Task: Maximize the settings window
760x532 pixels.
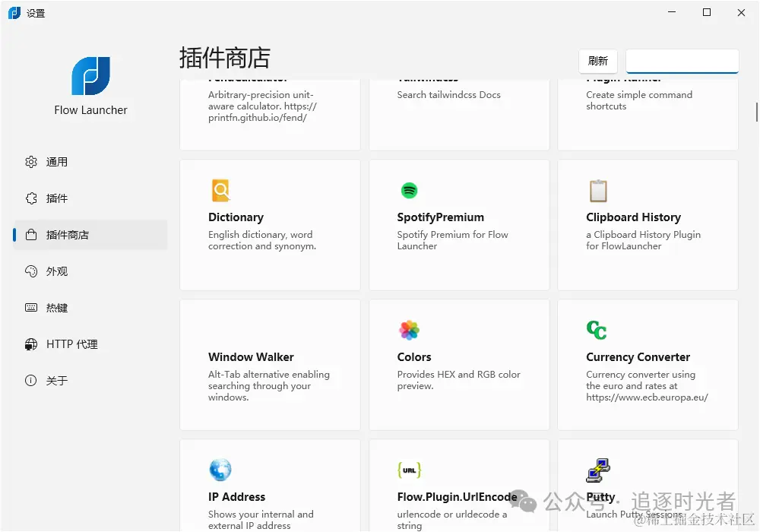Action: coord(707,12)
